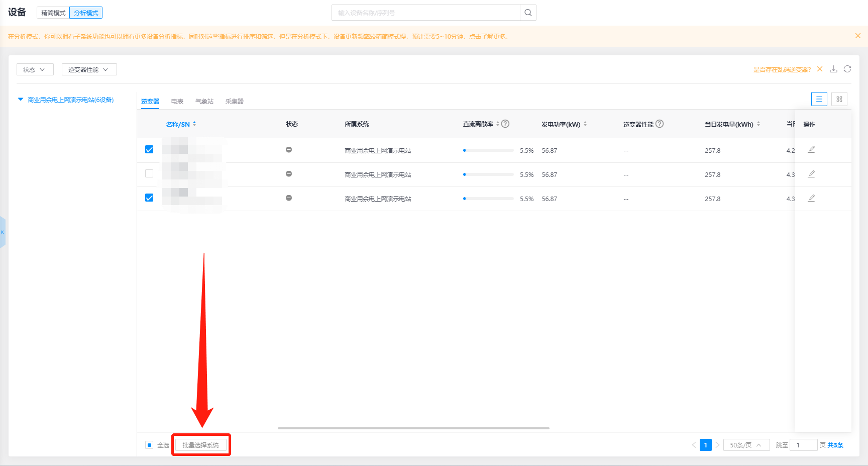Click the search magnifier icon
868x466 pixels.
point(528,13)
